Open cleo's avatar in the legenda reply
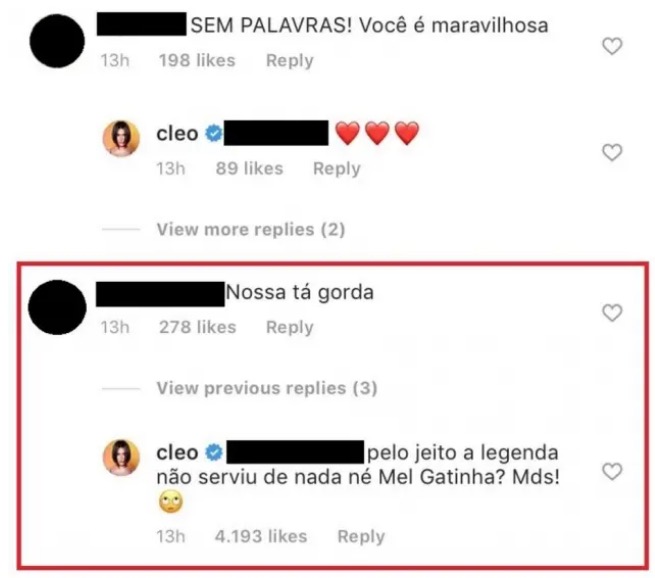655x578 pixels. [x=121, y=457]
